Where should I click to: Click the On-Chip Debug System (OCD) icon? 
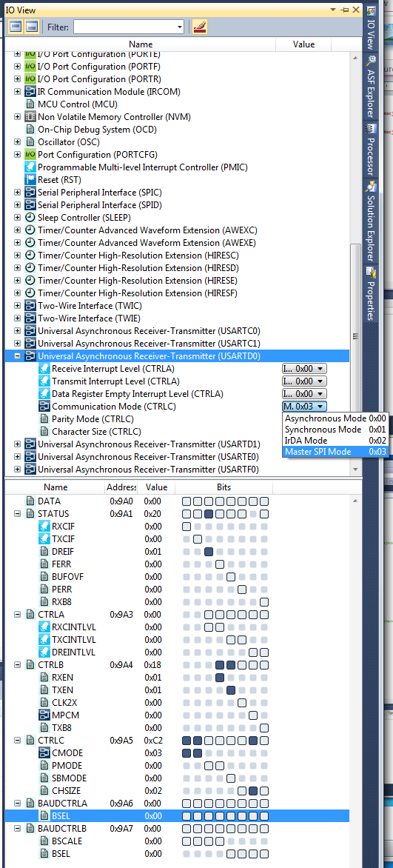(x=30, y=130)
